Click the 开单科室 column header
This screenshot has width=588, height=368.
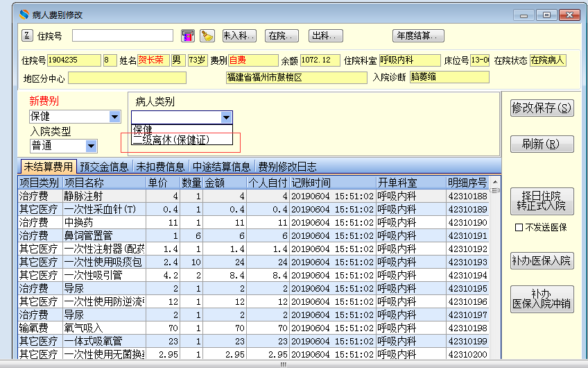click(411, 183)
